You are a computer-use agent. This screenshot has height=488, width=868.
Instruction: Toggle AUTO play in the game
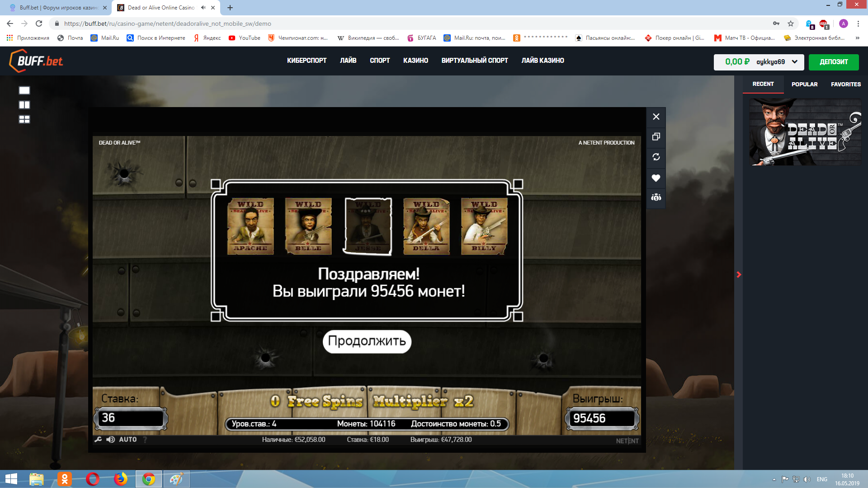click(127, 439)
